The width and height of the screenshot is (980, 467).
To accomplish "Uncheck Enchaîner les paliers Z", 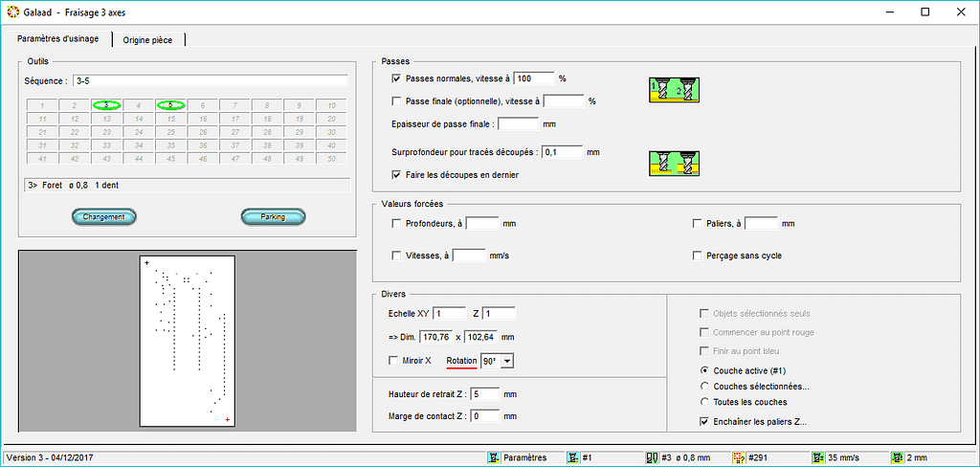I will point(704,422).
